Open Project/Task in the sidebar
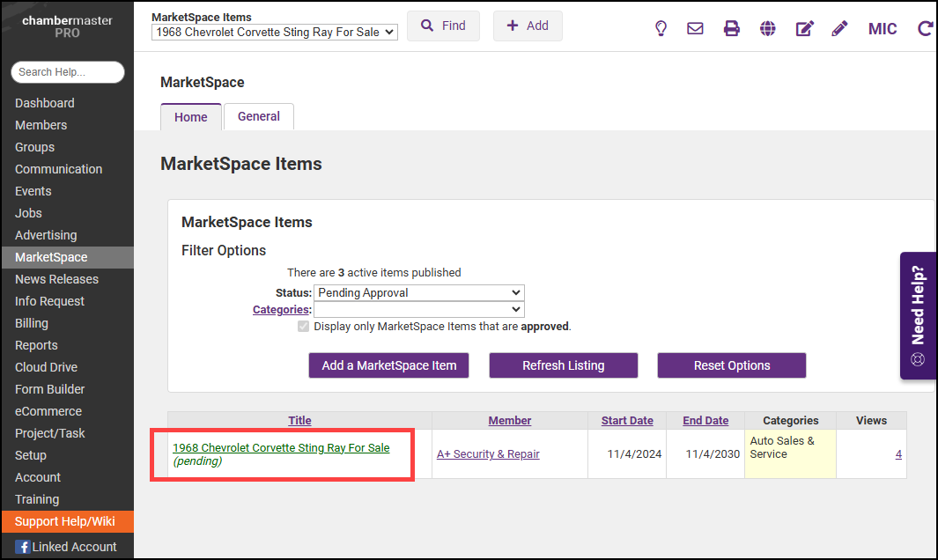 pos(49,433)
